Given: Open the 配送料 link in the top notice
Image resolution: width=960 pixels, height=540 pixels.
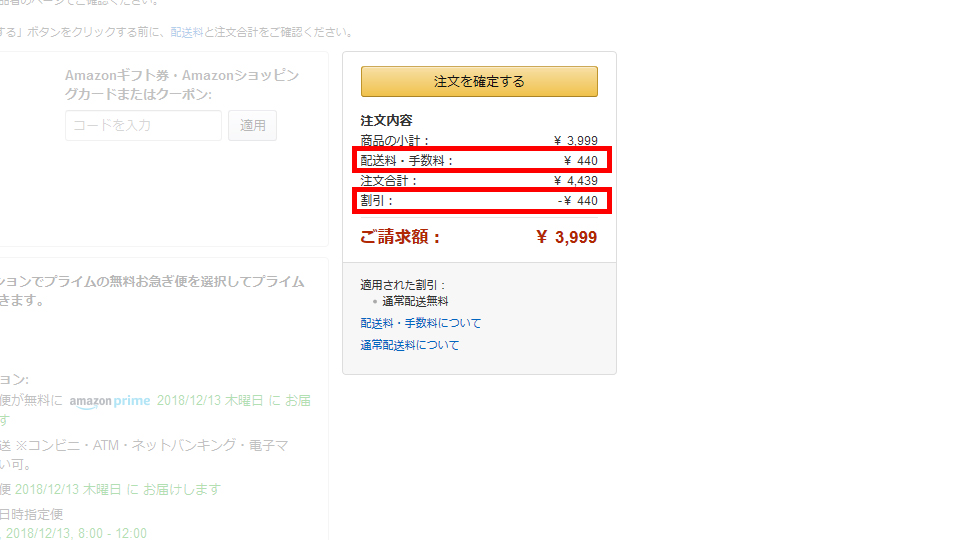Looking at the screenshot, I should pyautogui.click(x=186, y=32).
